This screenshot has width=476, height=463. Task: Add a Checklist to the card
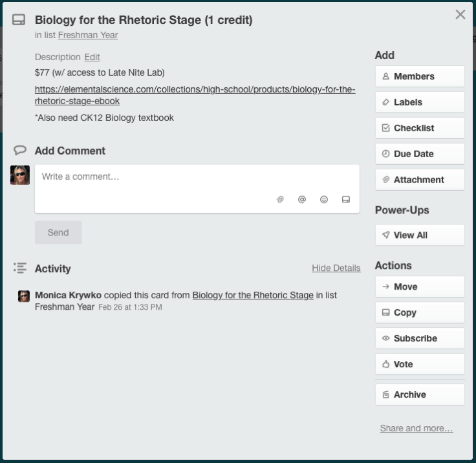[x=420, y=128]
